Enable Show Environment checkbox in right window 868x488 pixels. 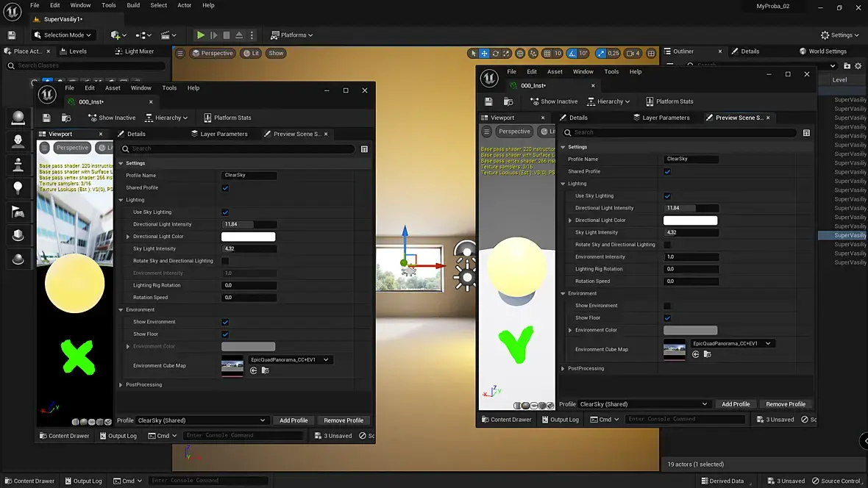[667, 306]
